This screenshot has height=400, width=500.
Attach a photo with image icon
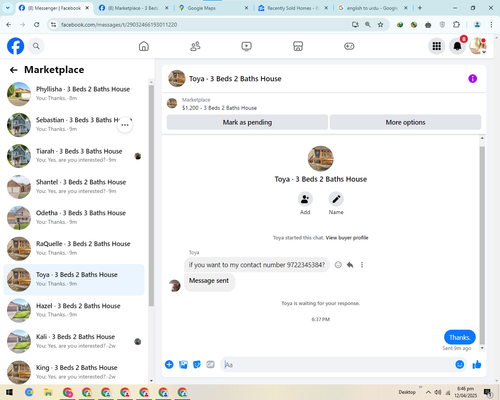point(183,364)
